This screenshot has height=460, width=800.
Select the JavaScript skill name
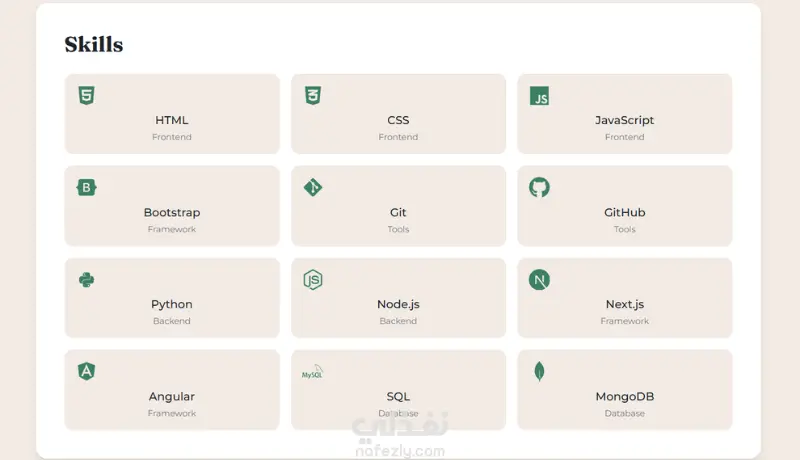point(624,120)
